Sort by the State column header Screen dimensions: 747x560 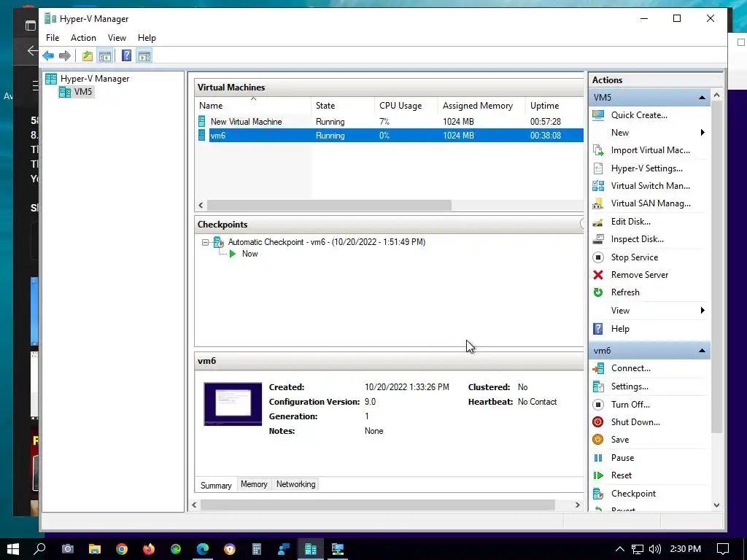343,106
